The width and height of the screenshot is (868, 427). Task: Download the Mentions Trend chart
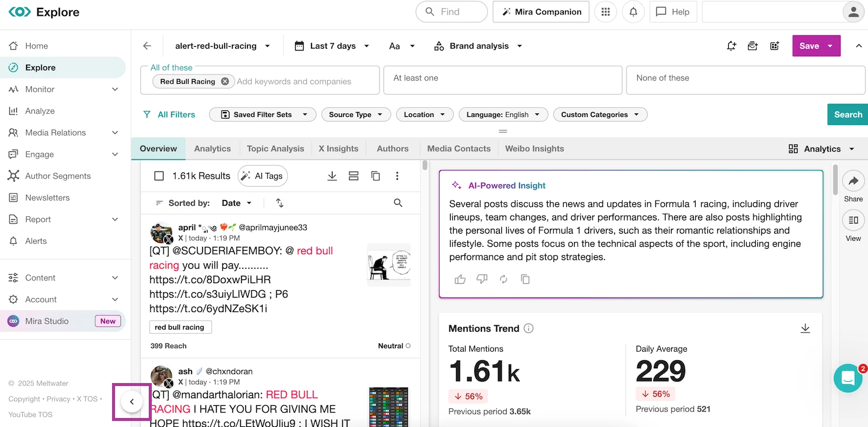pos(805,328)
